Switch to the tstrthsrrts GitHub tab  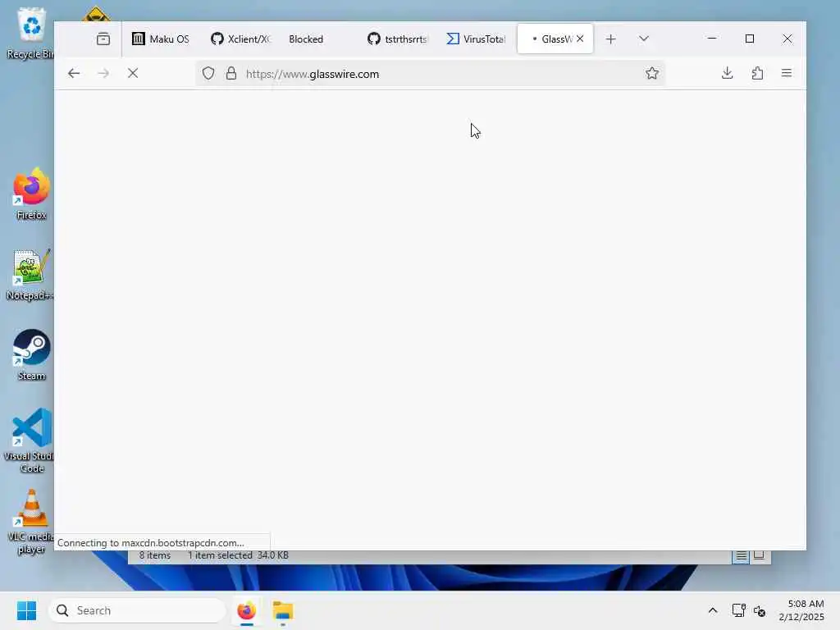point(398,39)
